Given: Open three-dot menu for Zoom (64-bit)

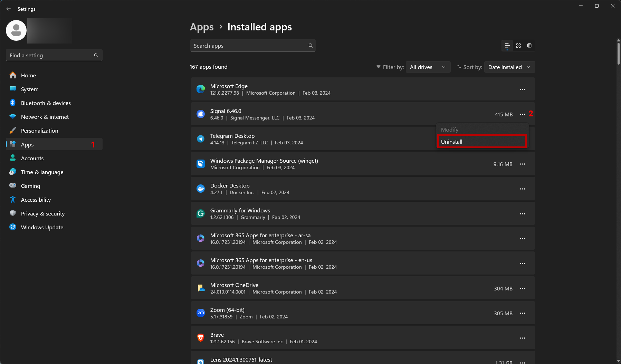Looking at the screenshot, I should (x=522, y=313).
